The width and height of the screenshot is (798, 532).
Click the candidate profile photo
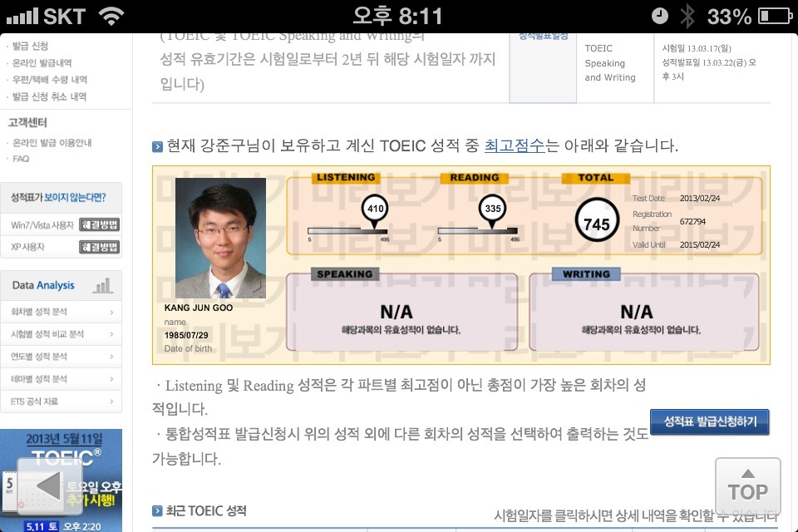(220, 238)
